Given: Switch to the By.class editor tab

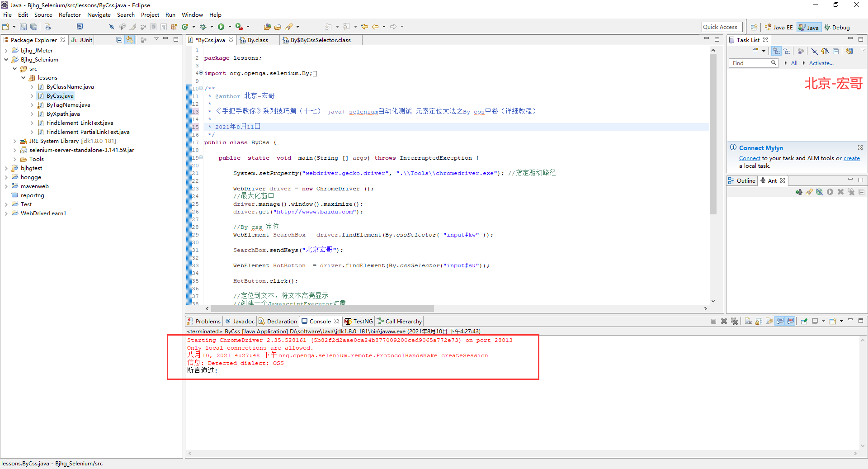Looking at the screenshot, I should pyautogui.click(x=257, y=40).
